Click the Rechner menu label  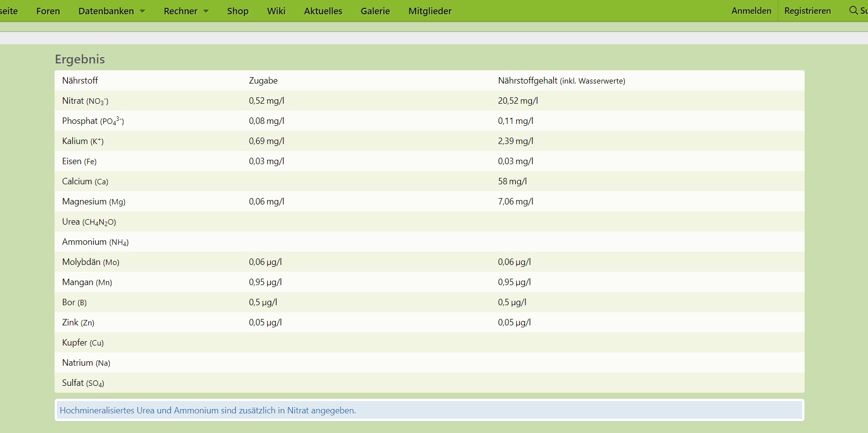pyautogui.click(x=180, y=11)
